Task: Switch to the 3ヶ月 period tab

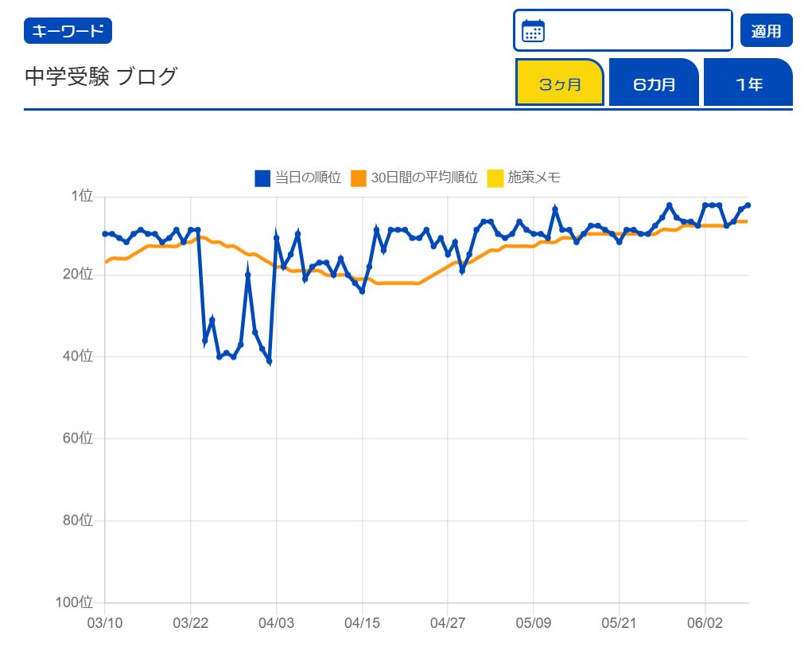Action: (x=560, y=83)
